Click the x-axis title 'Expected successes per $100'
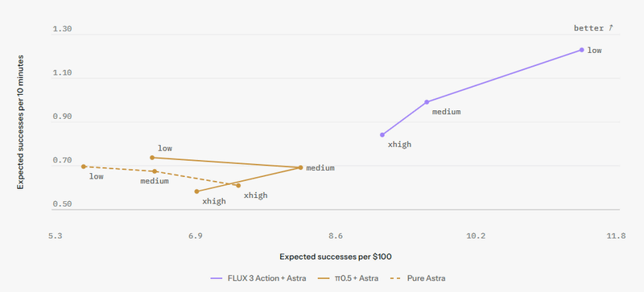The image size is (644, 292). 336,257
